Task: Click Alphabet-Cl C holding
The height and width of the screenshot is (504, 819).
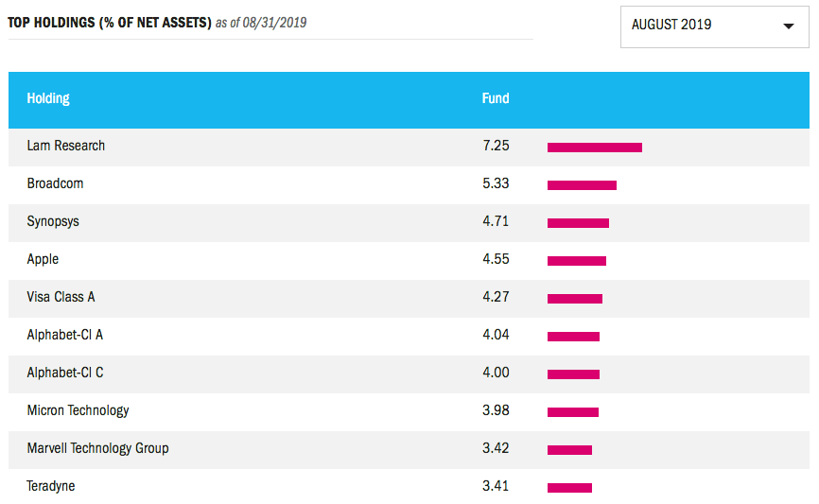Action: pos(64,373)
